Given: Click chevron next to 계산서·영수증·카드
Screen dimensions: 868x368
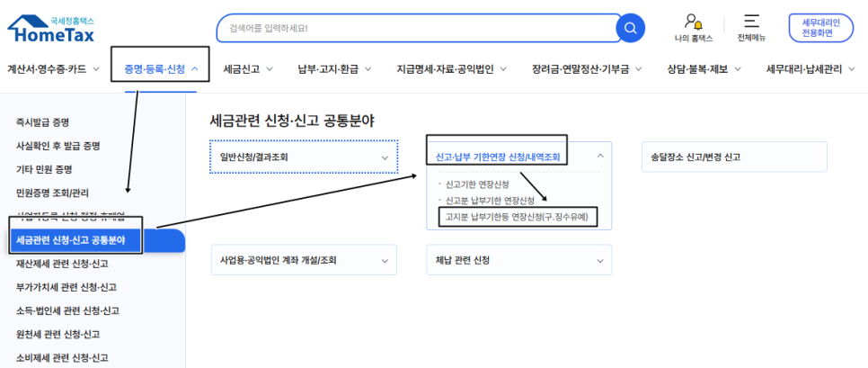Looking at the screenshot, I should [x=96, y=69].
